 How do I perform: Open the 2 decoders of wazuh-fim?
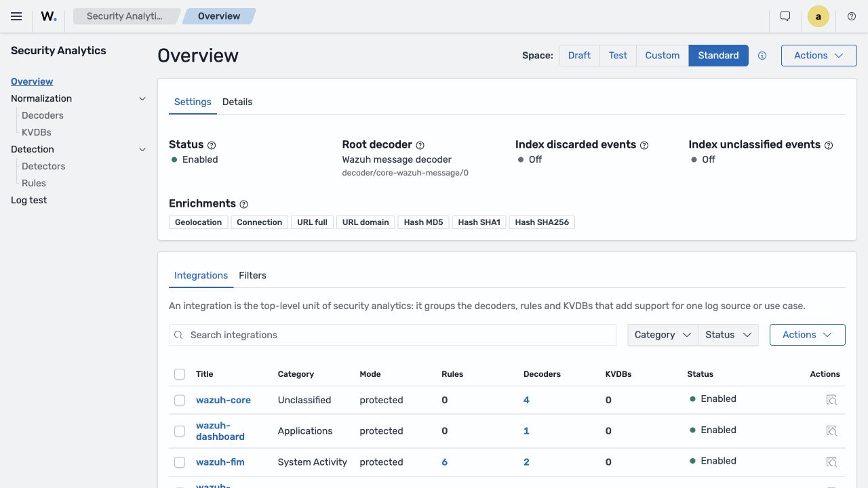click(x=526, y=462)
